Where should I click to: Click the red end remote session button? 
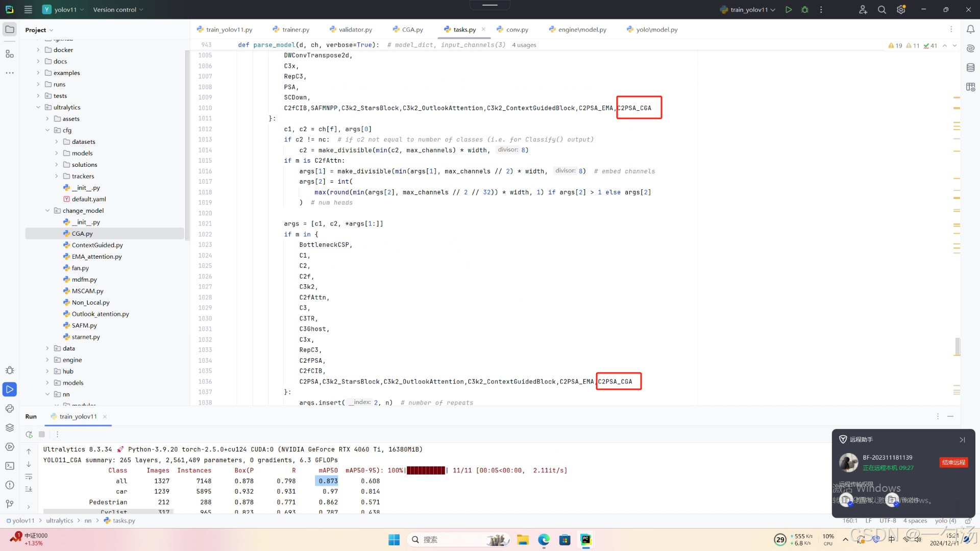coord(953,462)
